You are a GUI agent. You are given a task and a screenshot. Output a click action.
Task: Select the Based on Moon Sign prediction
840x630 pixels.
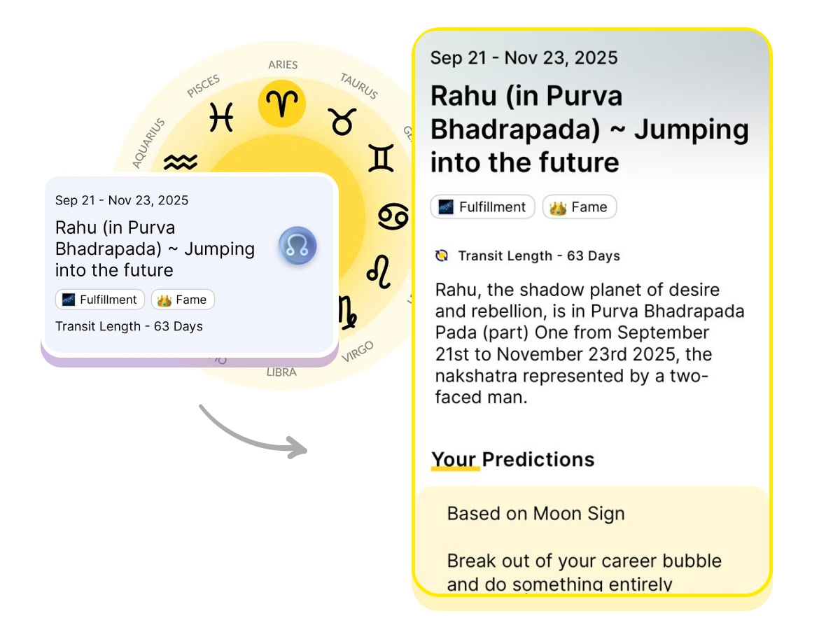535,514
